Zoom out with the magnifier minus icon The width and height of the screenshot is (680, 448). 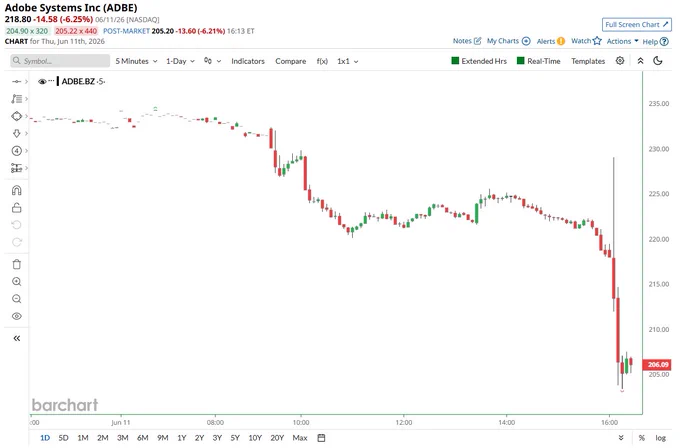tap(16, 299)
